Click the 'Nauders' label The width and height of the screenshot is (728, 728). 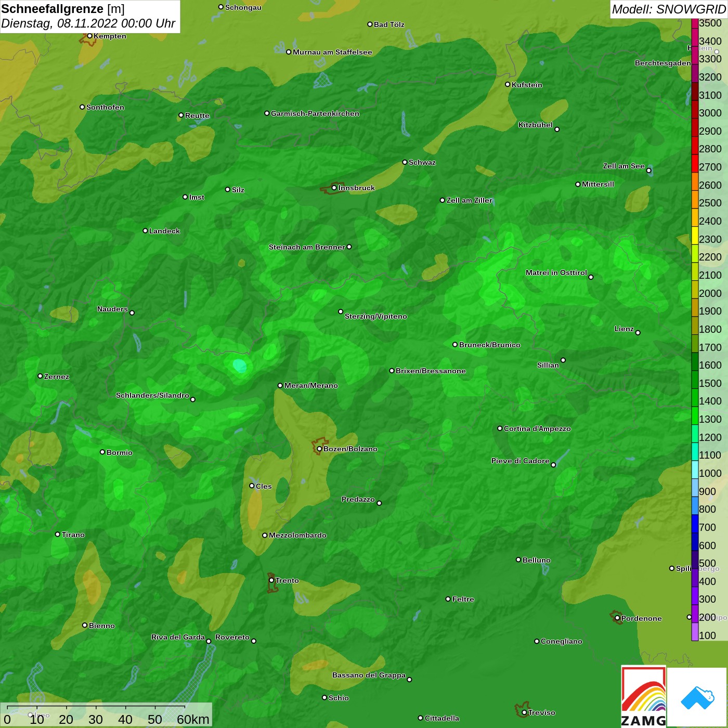[112, 309]
